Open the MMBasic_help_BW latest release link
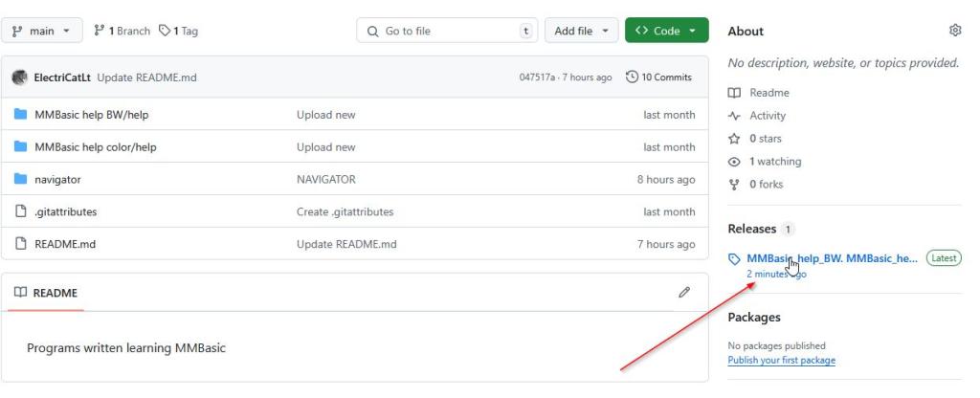The image size is (980, 398). (831, 258)
